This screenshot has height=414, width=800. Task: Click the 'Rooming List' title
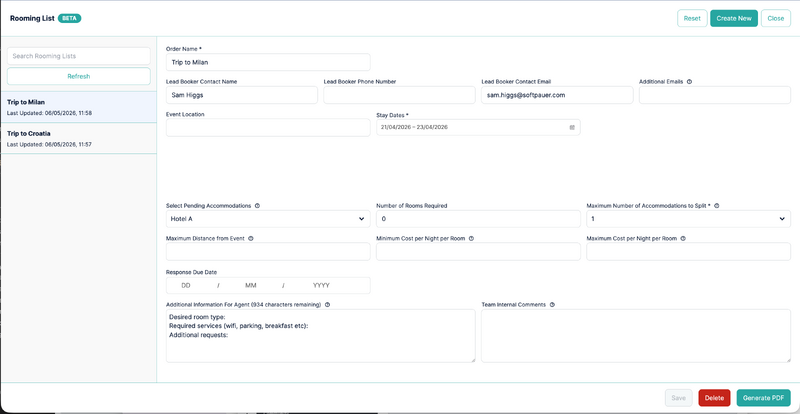32,18
